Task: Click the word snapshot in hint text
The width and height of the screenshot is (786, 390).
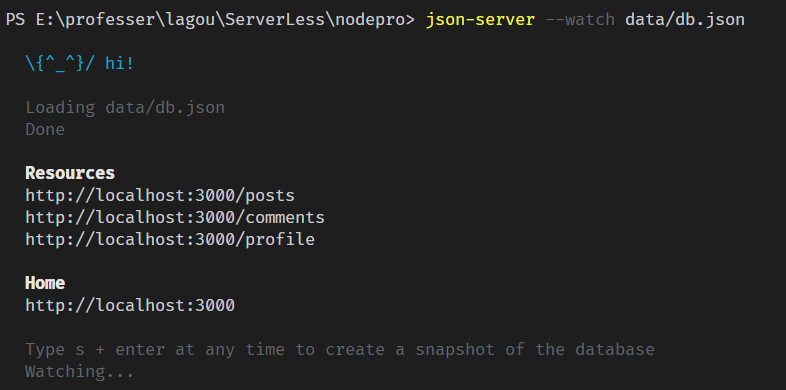Action: click(x=455, y=349)
